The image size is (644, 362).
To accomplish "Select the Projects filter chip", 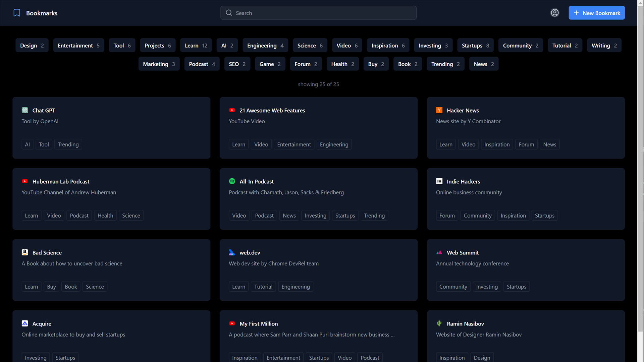I will [x=158, y=45].
